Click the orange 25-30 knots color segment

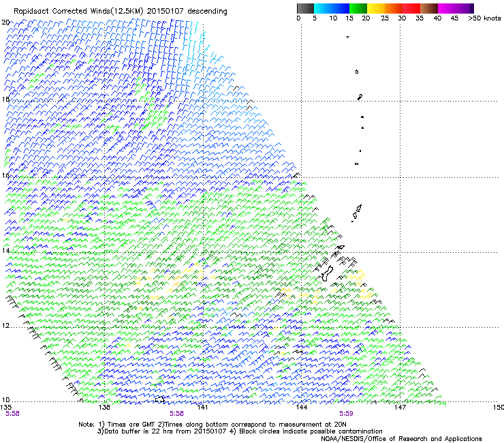[394, 8]
